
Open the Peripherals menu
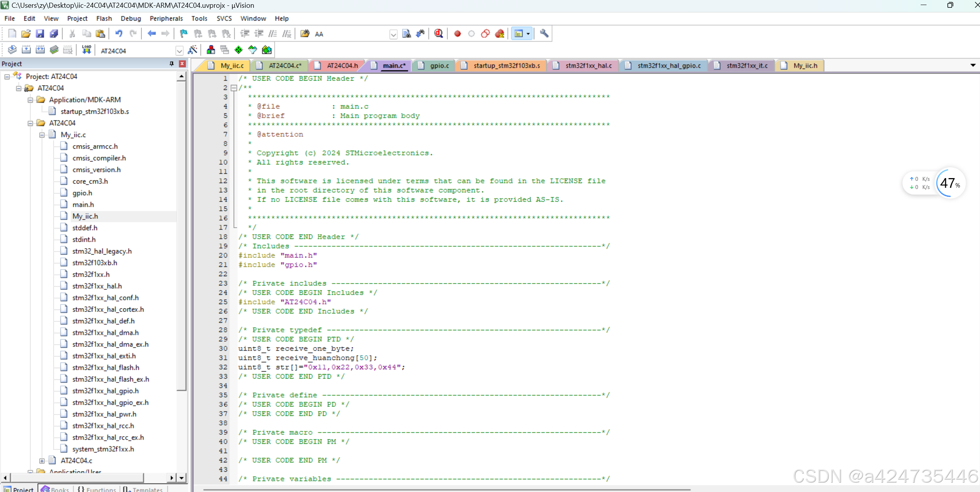166,18
